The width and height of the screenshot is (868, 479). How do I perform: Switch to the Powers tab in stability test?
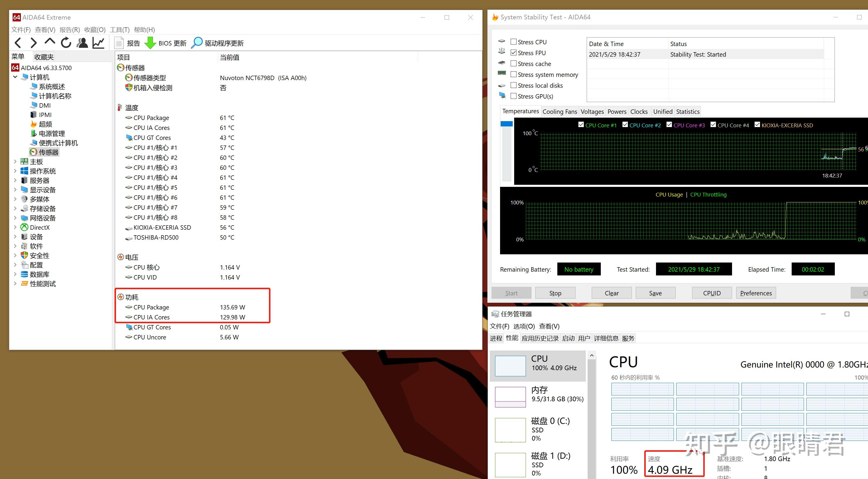pos(617,111)
